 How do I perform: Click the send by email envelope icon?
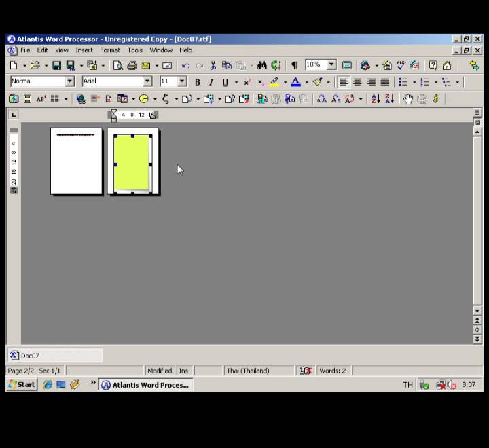146,65
